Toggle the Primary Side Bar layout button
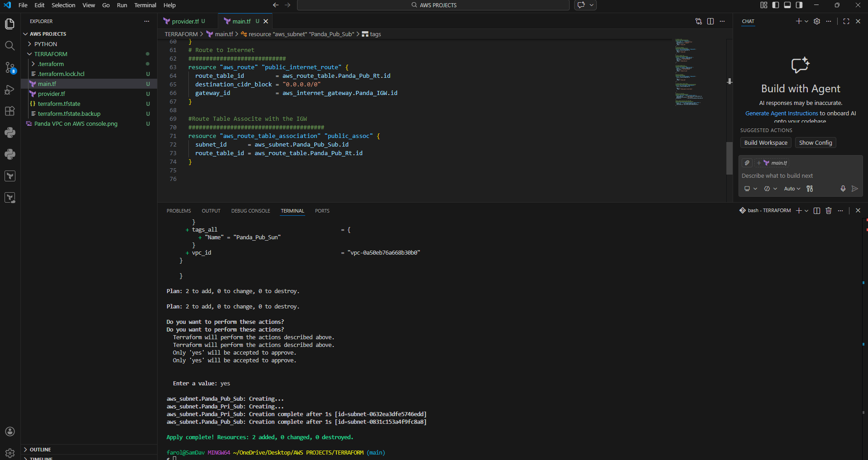Image resolution: width=868 pixels, height=460 pixels. point(776,5)
